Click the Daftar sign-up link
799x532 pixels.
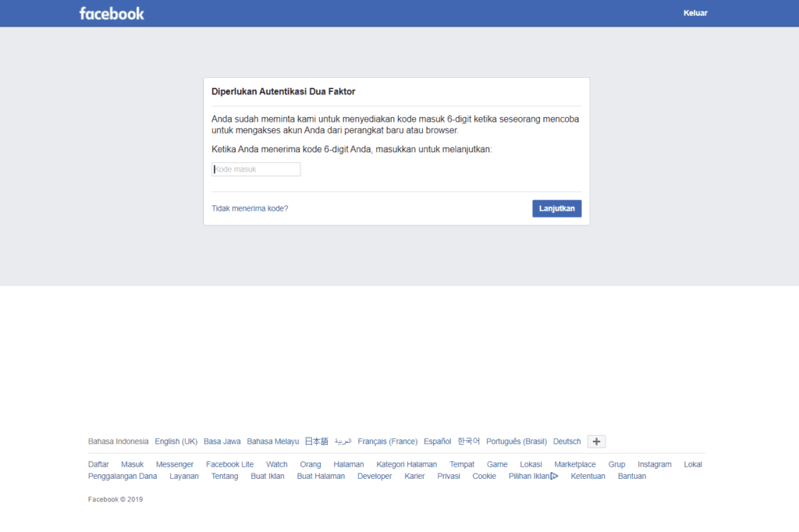pos(98,464)
